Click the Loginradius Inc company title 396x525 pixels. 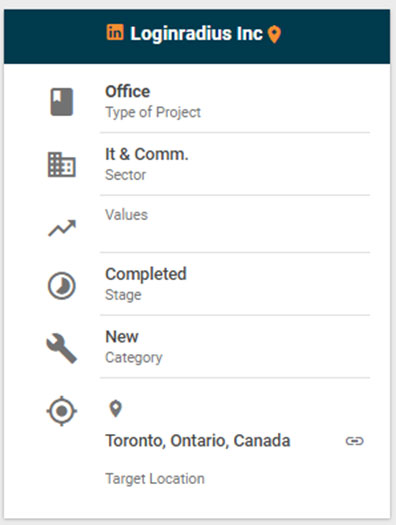[x=196, y=33]
